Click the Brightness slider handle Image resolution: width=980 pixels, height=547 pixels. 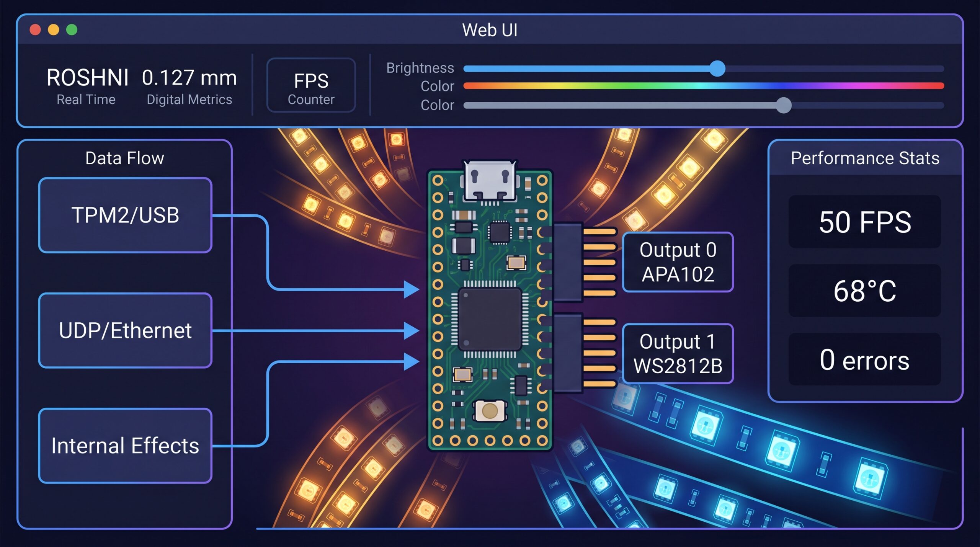click(717, 69)
